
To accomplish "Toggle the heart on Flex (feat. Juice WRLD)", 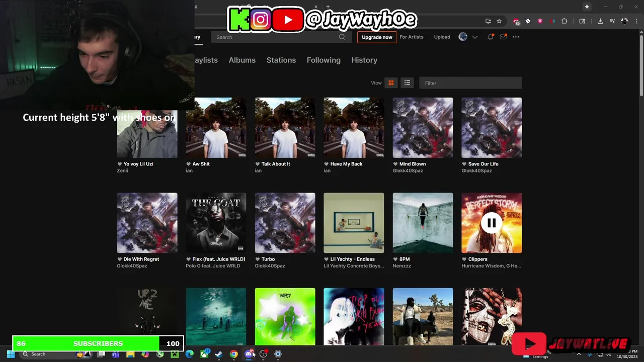I will coord(188,259).
